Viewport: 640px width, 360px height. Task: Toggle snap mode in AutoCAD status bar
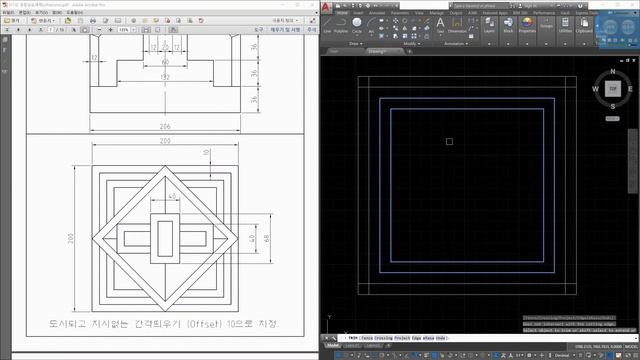pos(345,356)
